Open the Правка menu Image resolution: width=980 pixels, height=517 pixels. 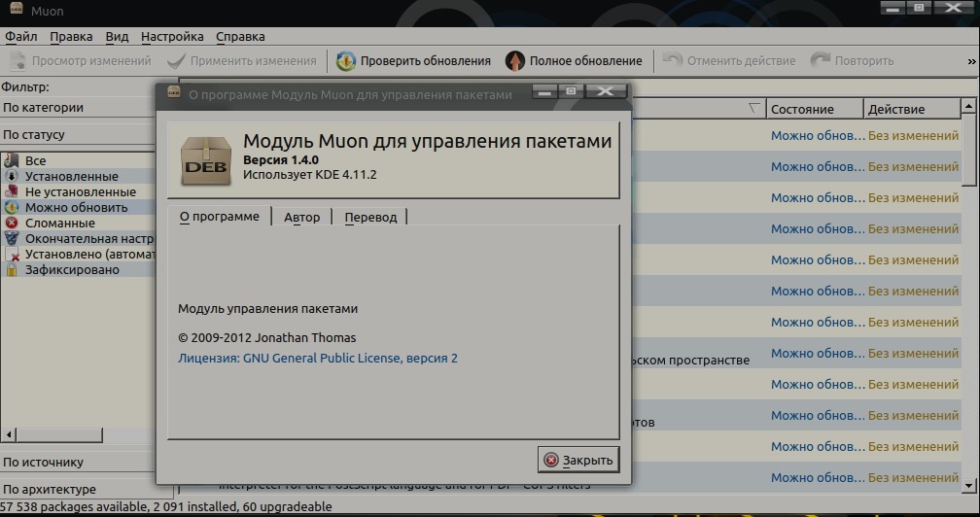tap(71, 36)
